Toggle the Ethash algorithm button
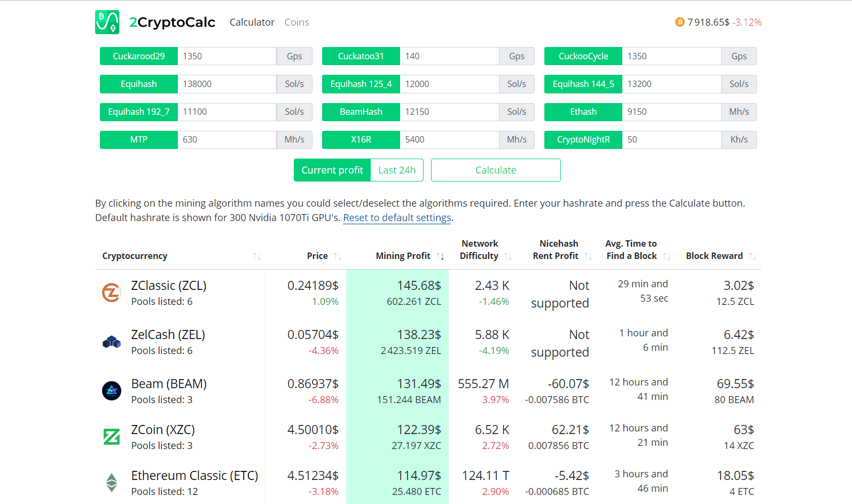Viewport: 852px width, 504px height. click(583, 112)
